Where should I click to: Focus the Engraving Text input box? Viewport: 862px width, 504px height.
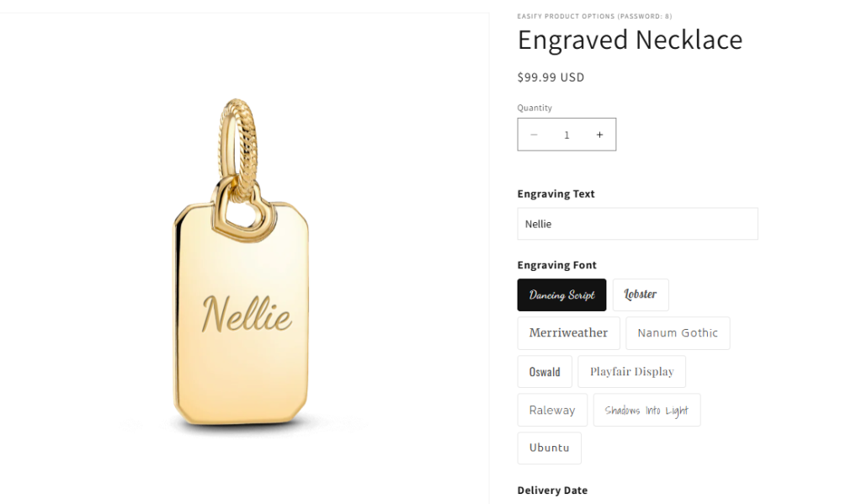pyautogui.click(x=637, y=224)
